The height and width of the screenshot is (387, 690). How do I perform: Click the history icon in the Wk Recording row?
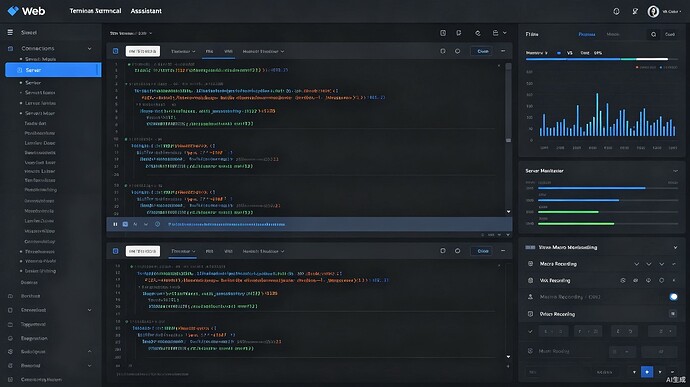pyautogui.click(x=623, y=280)
